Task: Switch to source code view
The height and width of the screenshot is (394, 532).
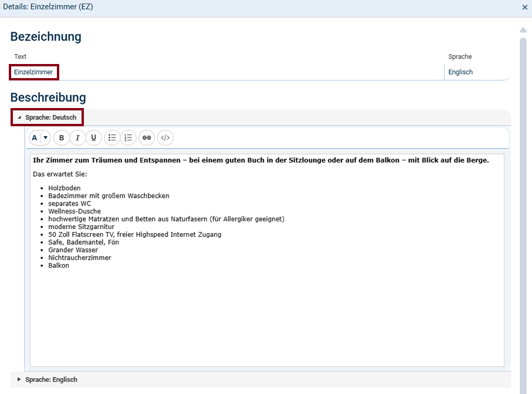Action: point(165,138)
